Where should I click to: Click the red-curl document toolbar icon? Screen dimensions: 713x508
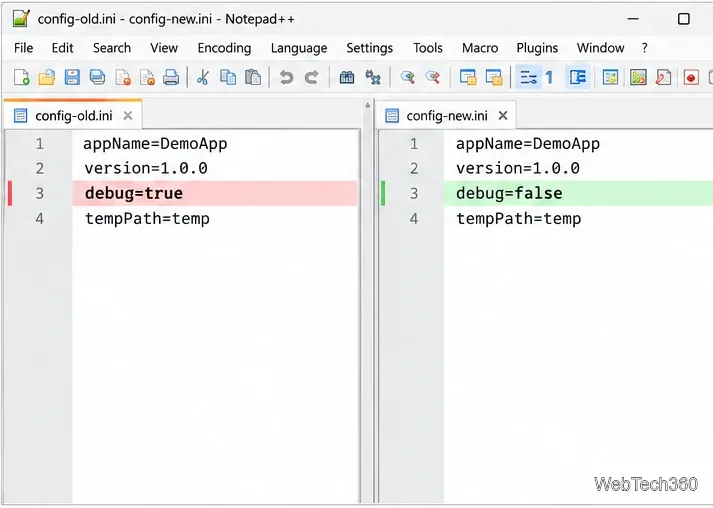pos(663,77)
